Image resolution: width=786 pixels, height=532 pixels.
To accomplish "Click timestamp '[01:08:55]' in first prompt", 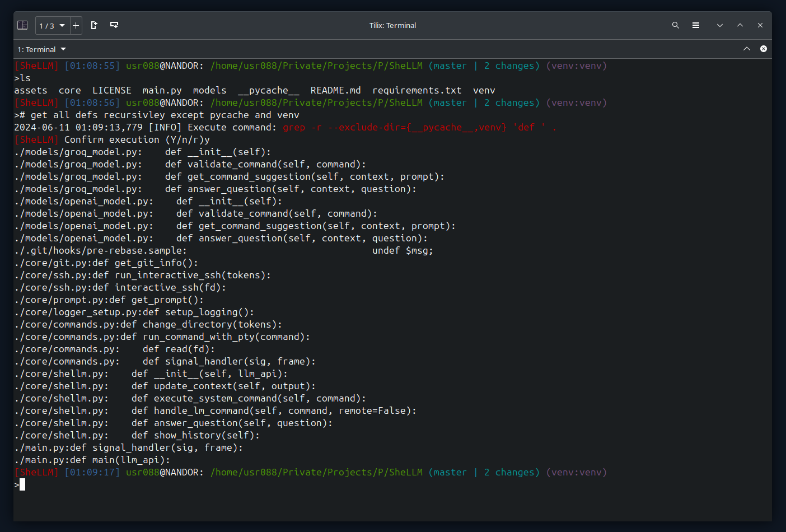I will coord(92,66).
